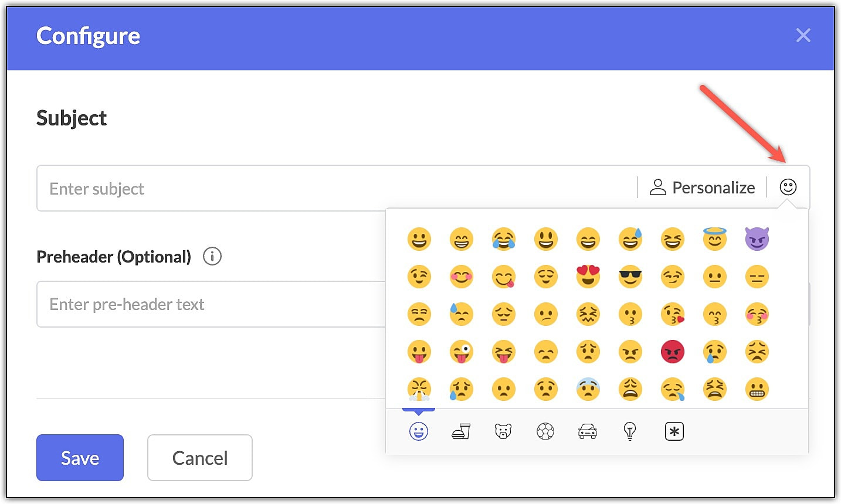Show preheader info tooltip icon
841x504 pixels.
coord(212,257)
